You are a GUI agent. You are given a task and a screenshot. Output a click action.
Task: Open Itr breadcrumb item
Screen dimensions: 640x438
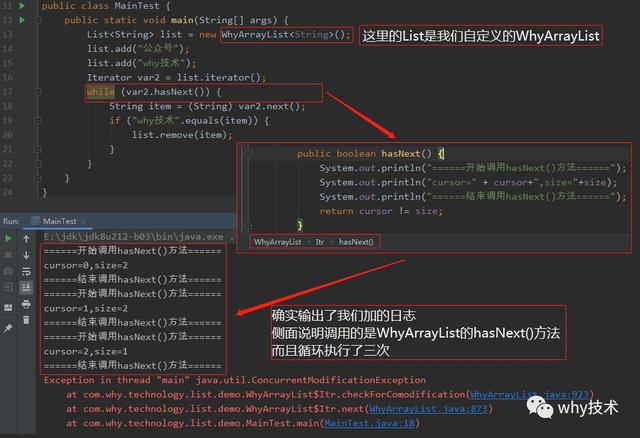pos(320,242)
